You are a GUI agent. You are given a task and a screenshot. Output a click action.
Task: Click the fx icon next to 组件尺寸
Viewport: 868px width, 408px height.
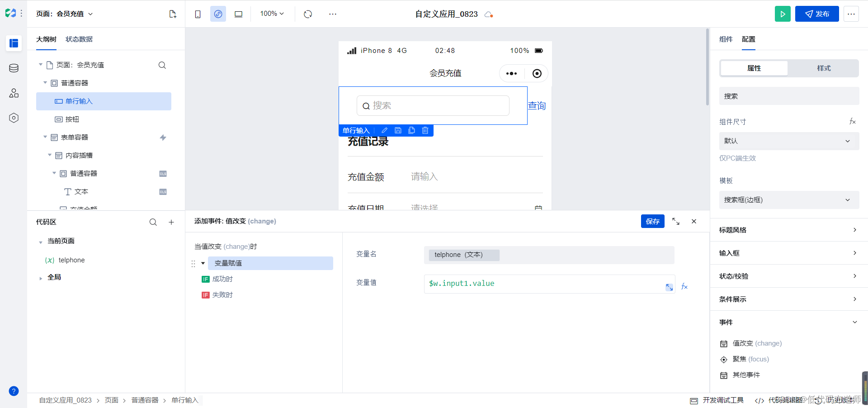tap(852, 121)
